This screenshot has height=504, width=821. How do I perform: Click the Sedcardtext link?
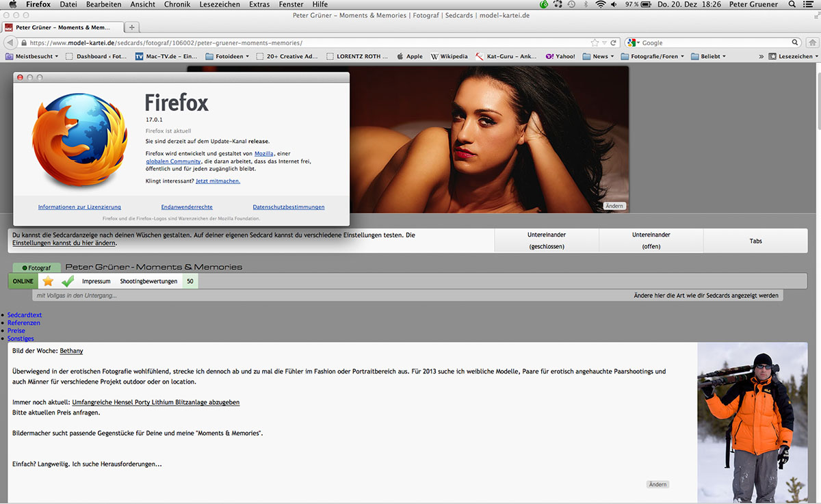click(x=25, y=315)
